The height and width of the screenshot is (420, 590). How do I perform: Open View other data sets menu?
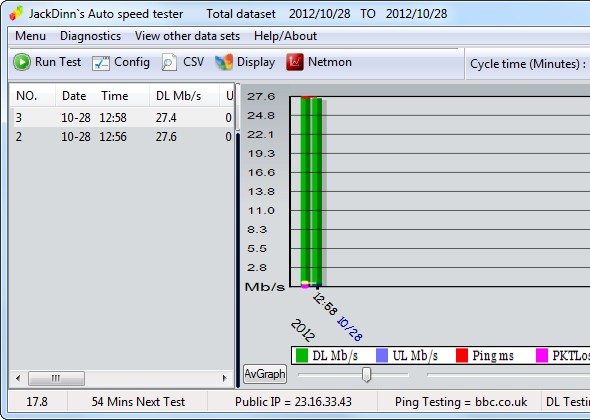(x=187, y=36)
